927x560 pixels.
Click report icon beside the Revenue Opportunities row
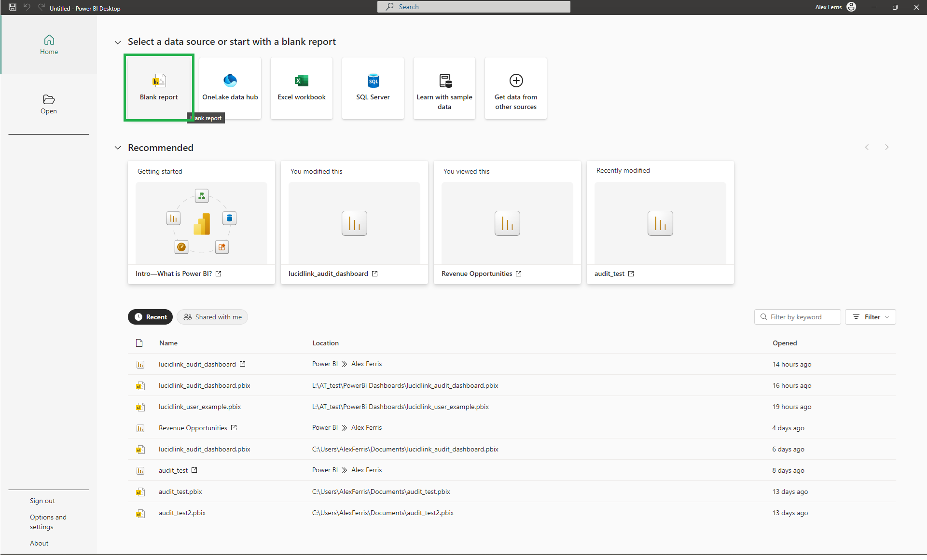140,428
